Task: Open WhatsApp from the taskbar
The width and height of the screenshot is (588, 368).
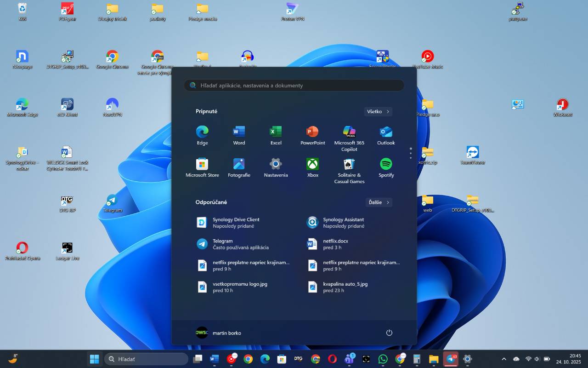Action: 383,359
